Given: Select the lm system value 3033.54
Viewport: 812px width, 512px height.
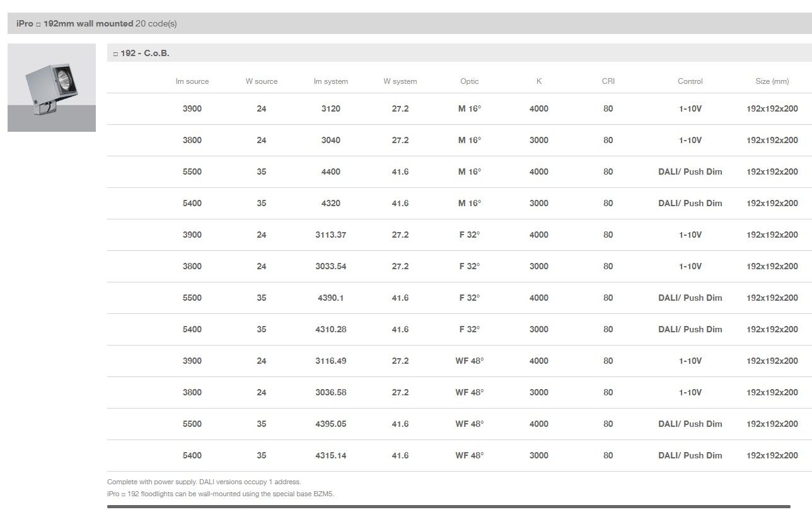Looking at the screenshot, I should (x=331, y=266).
